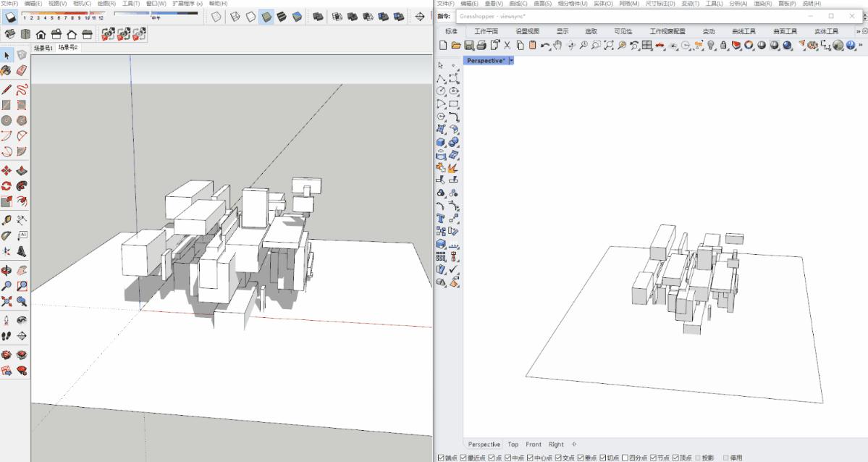
Task: Click Rhino's Print icon
Action: click(x=481, y=45)
